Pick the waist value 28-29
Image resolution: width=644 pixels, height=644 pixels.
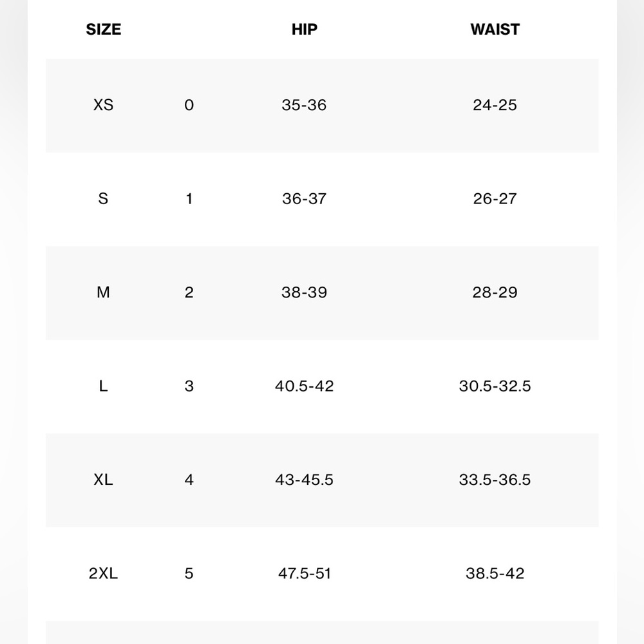[x=495, y=292]
